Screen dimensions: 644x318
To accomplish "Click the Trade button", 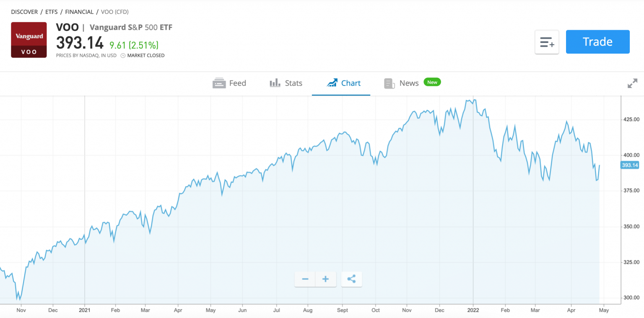I will coord(597,41).
